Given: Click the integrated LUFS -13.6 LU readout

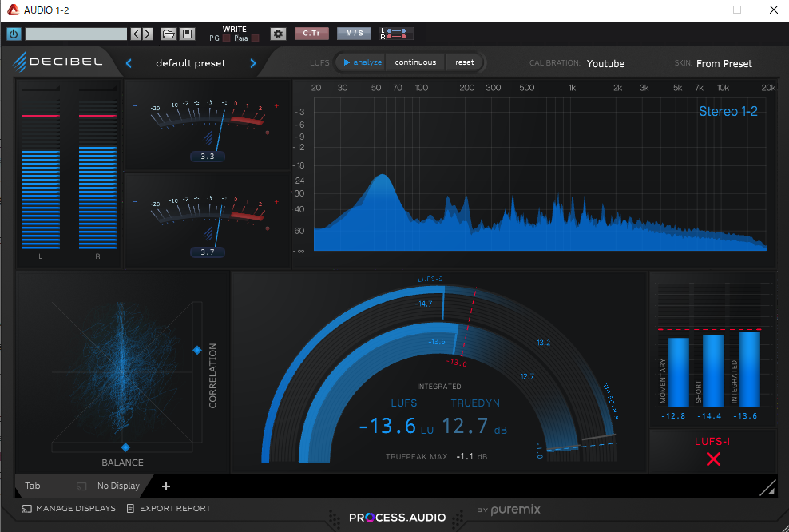Looking at the screenshot, I should click(x=396, y=426).
